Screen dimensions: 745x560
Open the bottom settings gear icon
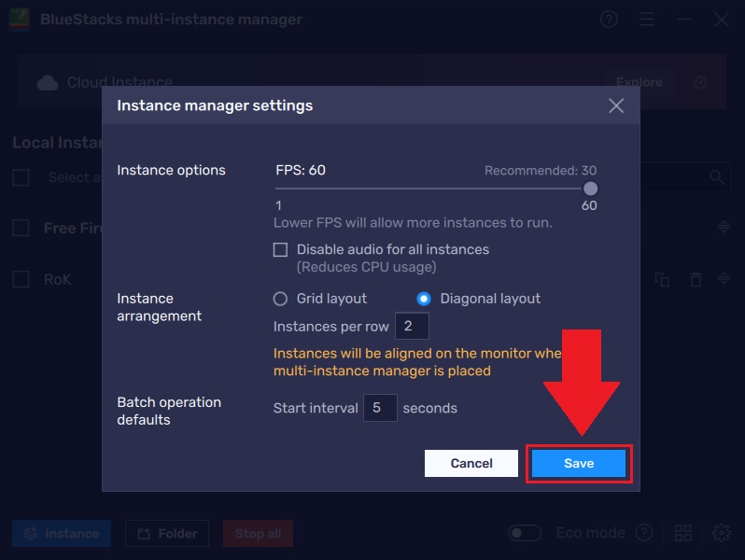tap(722, 533)
